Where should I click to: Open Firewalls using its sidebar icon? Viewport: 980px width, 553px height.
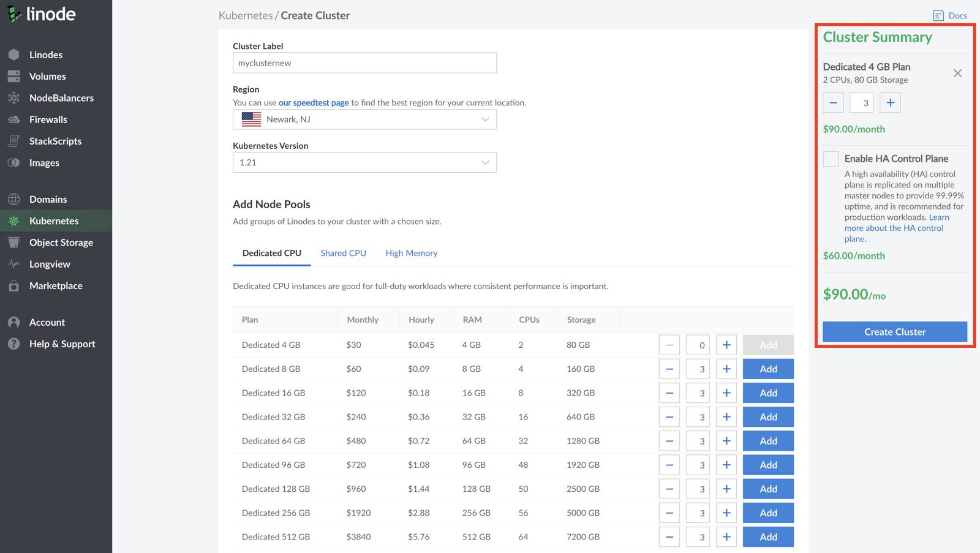pos(13,119)
